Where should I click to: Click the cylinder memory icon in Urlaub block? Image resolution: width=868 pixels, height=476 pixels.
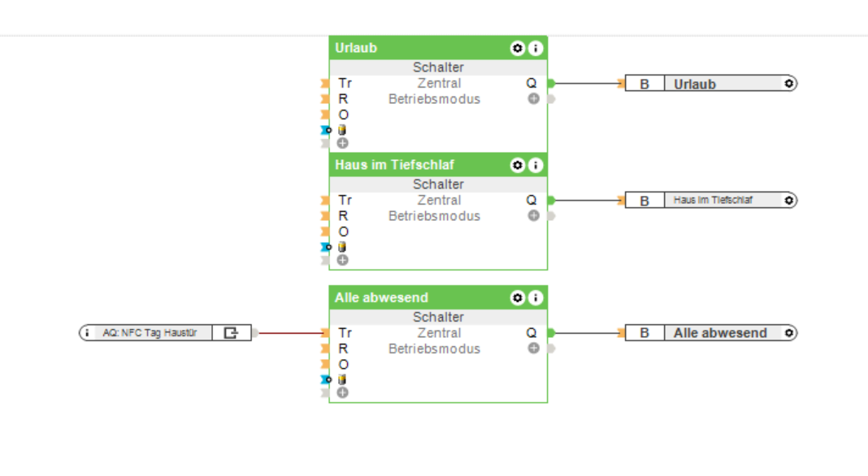343,130
